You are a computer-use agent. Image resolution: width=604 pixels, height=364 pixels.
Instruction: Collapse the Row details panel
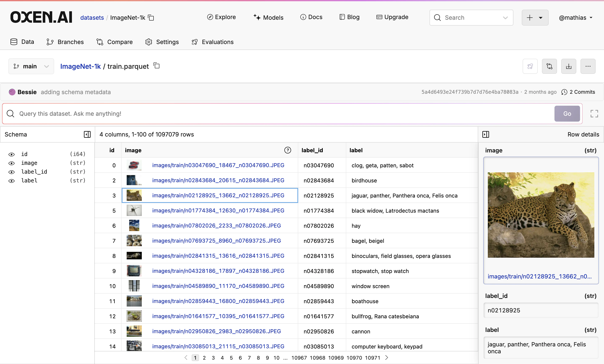(x=486, y=134)
